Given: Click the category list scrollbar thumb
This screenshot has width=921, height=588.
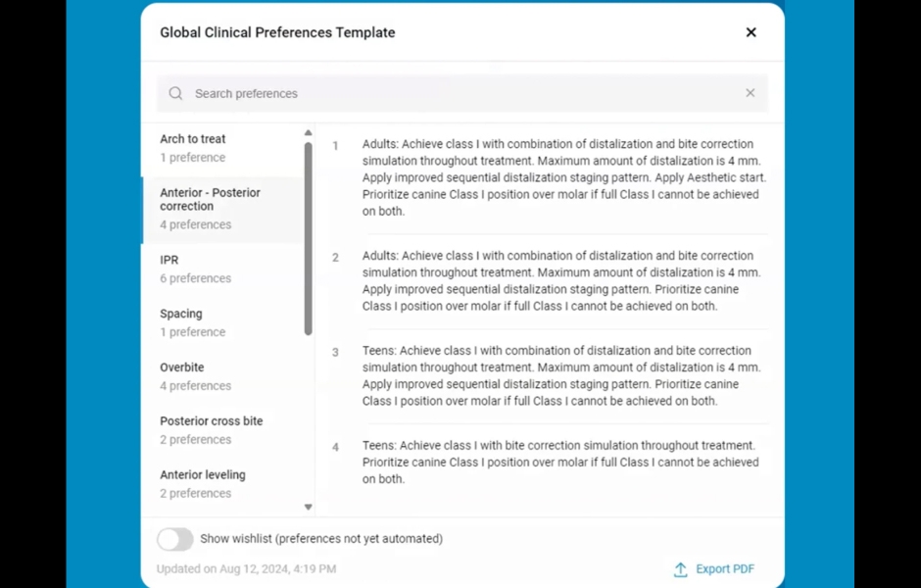Looking at the screenshot, I should click(308, 238).
